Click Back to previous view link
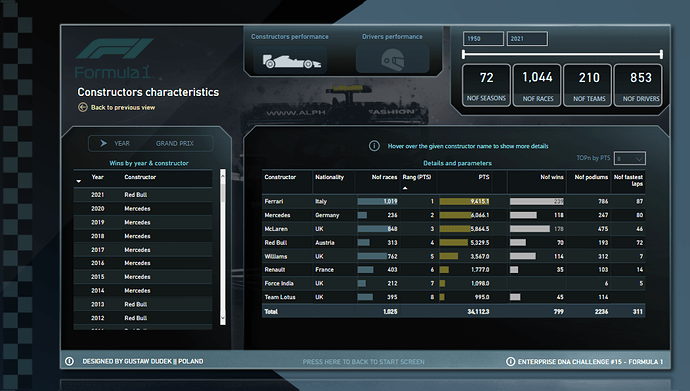The height and width of the screenshot is (391, 690). click(x=123, y=107)
